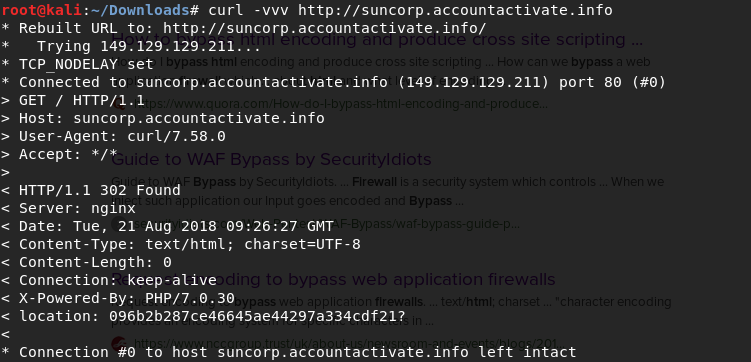Image resolution: width=751 pixels, height=362 pixels.
Task: Click the 'Connection #0 ... left intact' line
Action: coord(289,352)
